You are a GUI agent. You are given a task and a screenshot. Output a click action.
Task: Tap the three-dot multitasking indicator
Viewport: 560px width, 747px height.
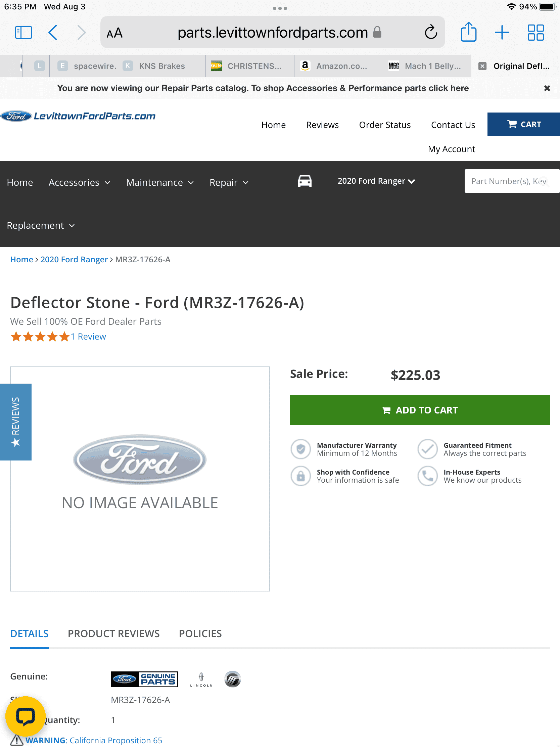tap(280, 8)
